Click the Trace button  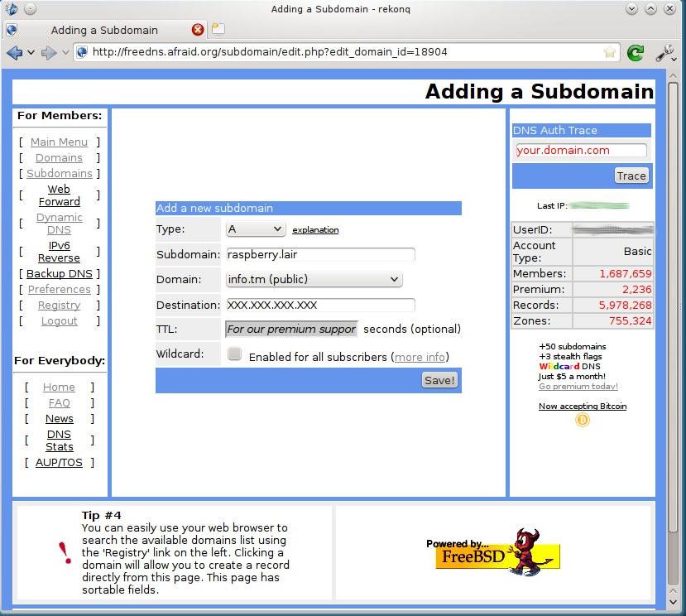pyautogui.click(x=631, y=176)
